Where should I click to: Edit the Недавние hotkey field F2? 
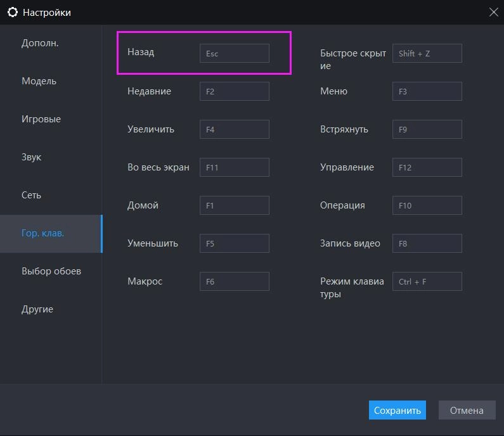click(x=234, y=91)
